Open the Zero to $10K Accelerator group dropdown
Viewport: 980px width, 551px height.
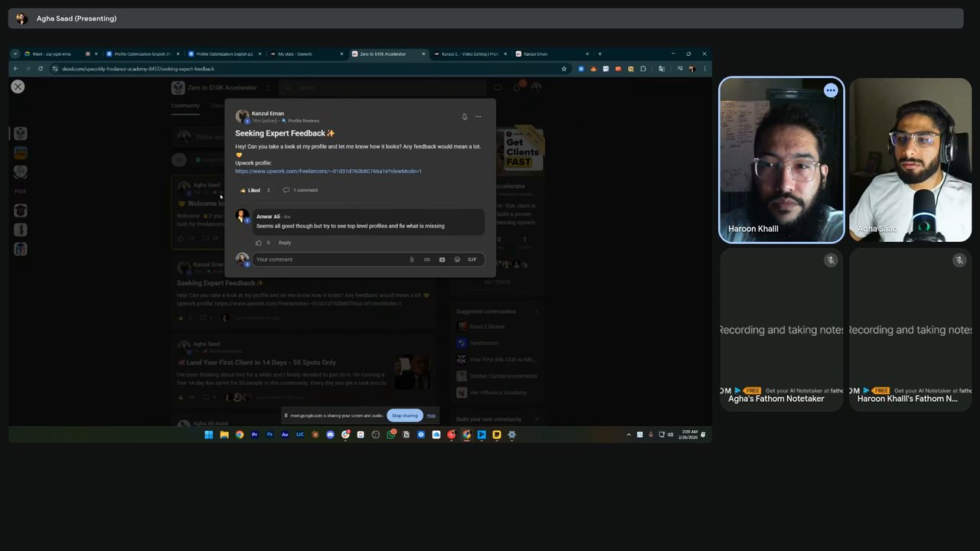267,88
